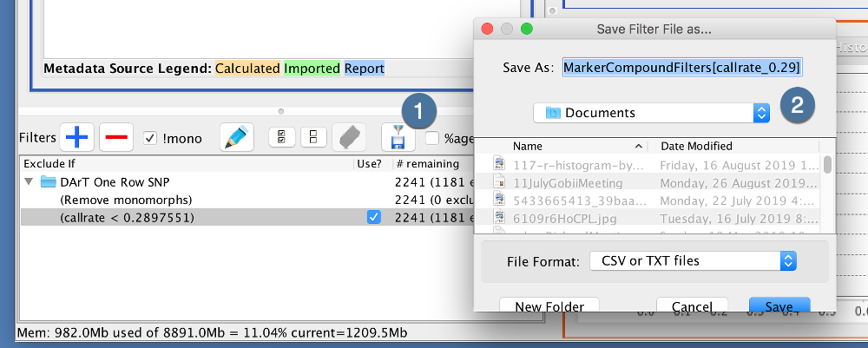Click the Friday, 16 August 2019 date cell
This screenshot has width=868, height=348.
(x=740, y=165)
